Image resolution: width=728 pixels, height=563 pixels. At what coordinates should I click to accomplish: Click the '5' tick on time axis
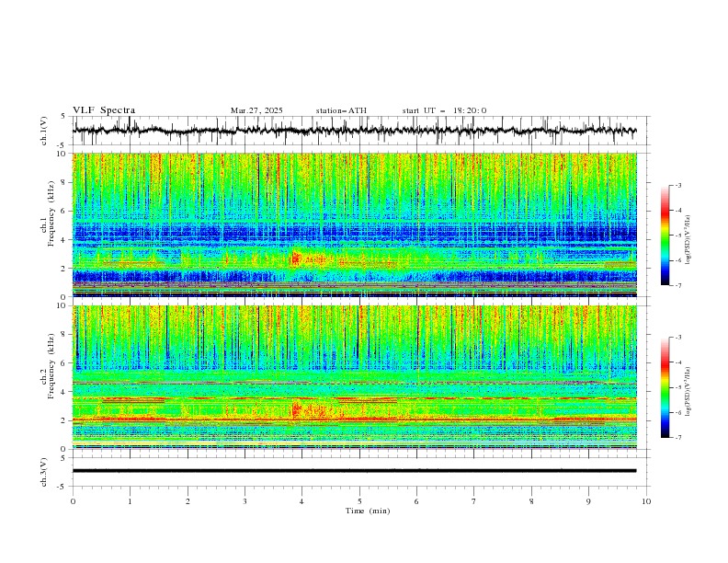click(359, 501)
